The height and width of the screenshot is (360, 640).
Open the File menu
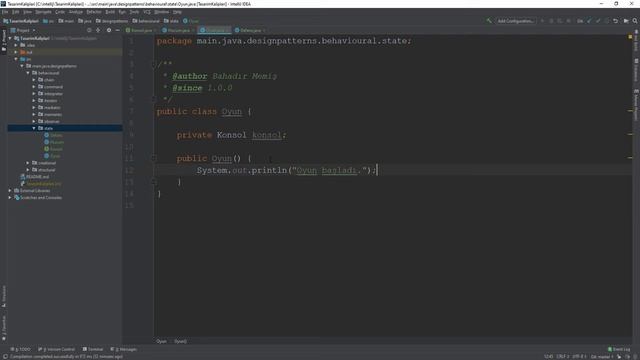coord(4,12)
